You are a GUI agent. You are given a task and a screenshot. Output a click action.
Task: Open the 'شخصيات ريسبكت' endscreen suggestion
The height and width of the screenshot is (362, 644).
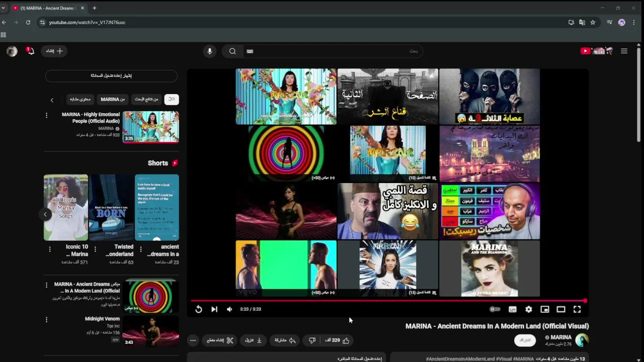(x=490, y=211)
